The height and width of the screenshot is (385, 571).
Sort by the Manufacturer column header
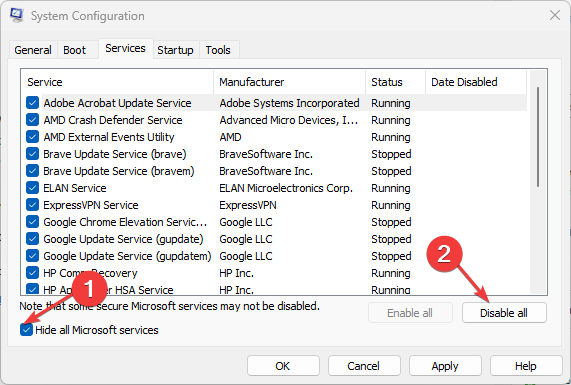pyautogui.click(x=290, y=82)
